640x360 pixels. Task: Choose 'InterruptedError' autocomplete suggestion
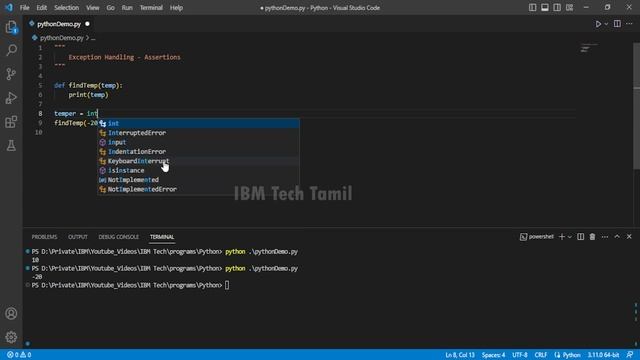[198, 133]
